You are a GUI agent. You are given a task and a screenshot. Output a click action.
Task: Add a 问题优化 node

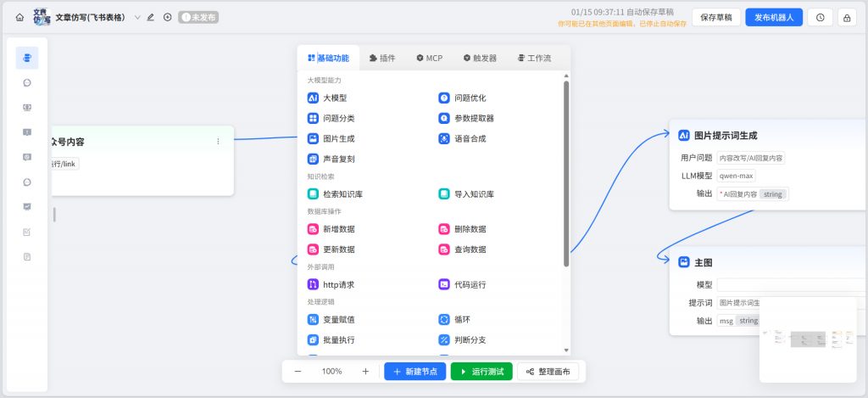coord(462,98)
